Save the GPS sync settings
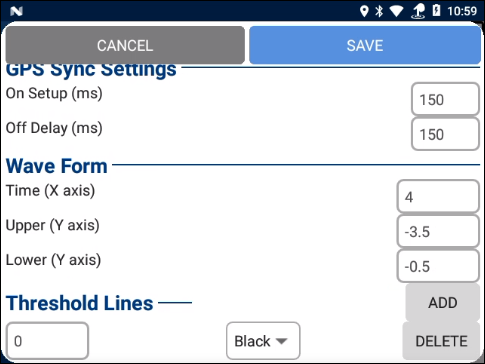The width and height of the screenshot is (485, 364). click(365, 45)
